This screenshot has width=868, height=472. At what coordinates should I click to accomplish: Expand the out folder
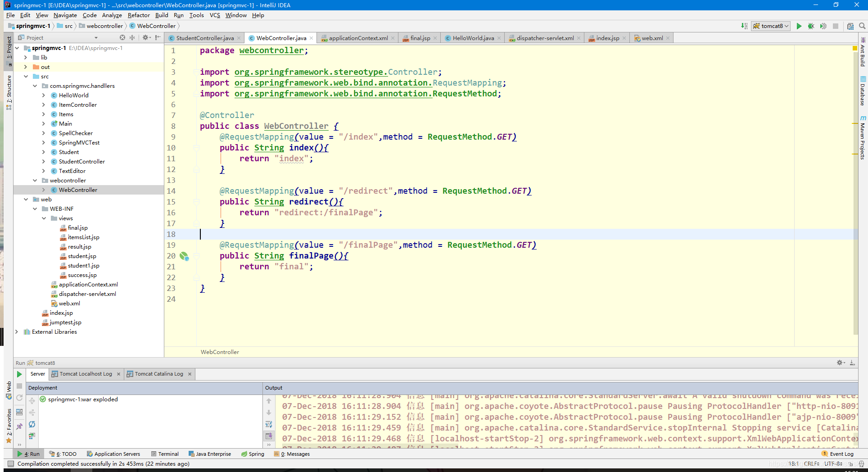tap(26, 67)
